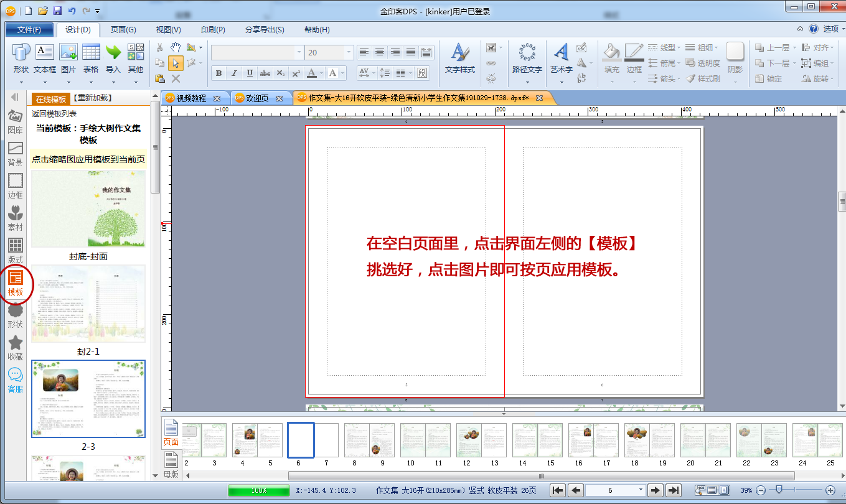Open the 边框 border sidebar panel
846x504 pixels.
click(15, 187)
